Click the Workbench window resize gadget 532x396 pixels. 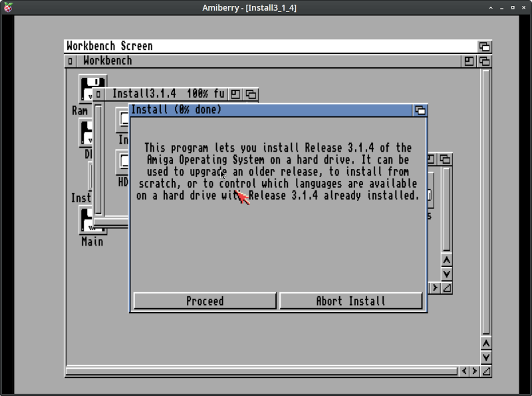coord(486,371)
